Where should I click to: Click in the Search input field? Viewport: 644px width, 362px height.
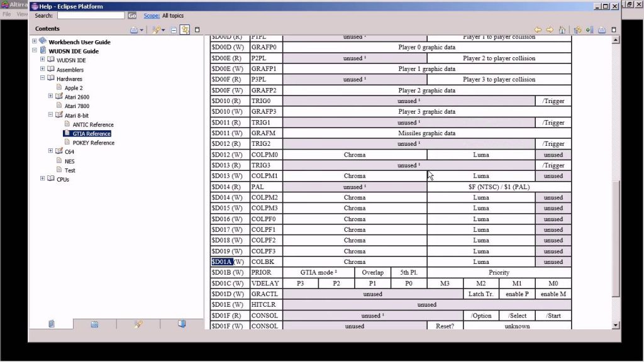tap(91, 15)
